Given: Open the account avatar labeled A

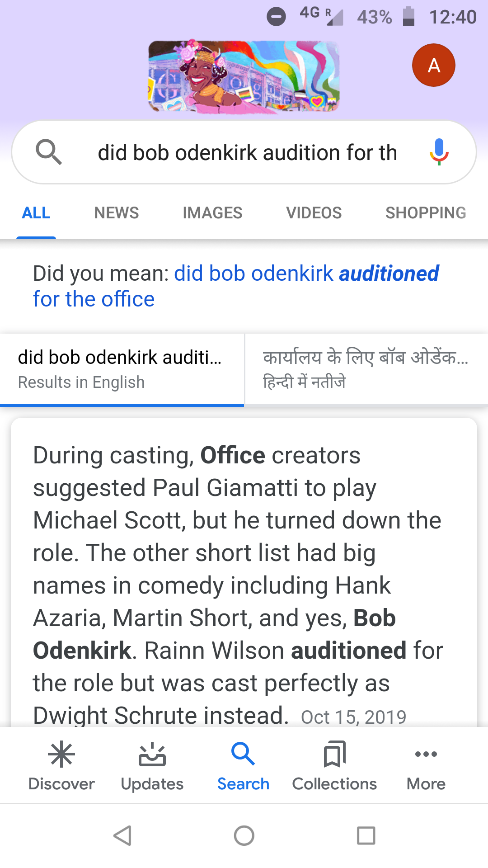Looking at the screenshot, I should (433, 65).
